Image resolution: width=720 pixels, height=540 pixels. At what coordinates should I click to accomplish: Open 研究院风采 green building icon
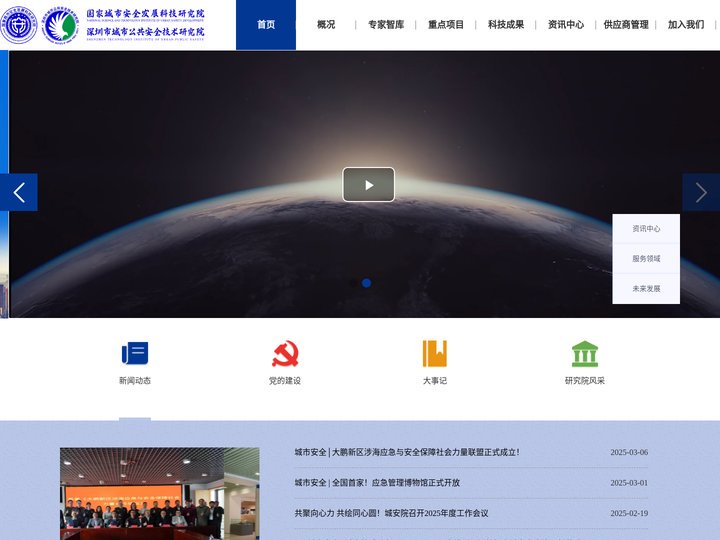coord(585,354)
